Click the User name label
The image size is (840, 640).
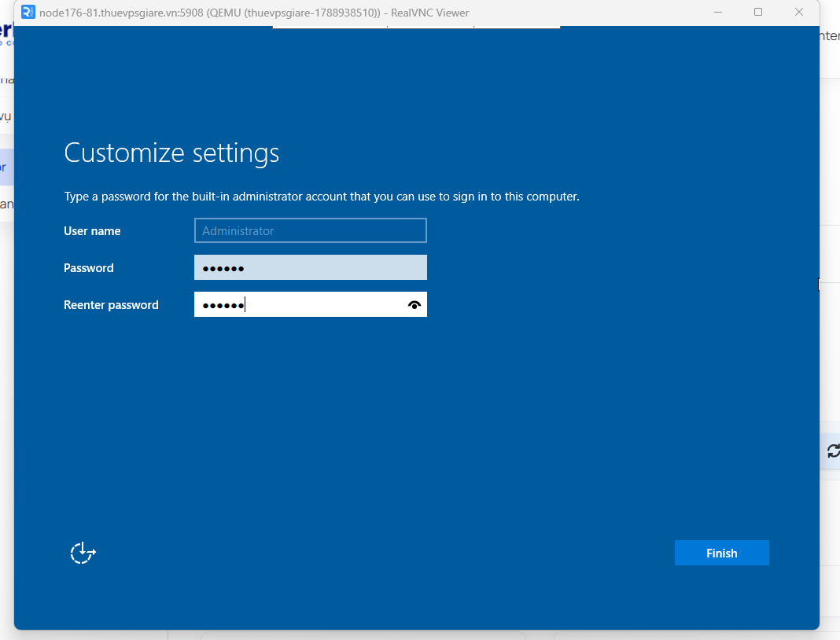tap(92, 231)
